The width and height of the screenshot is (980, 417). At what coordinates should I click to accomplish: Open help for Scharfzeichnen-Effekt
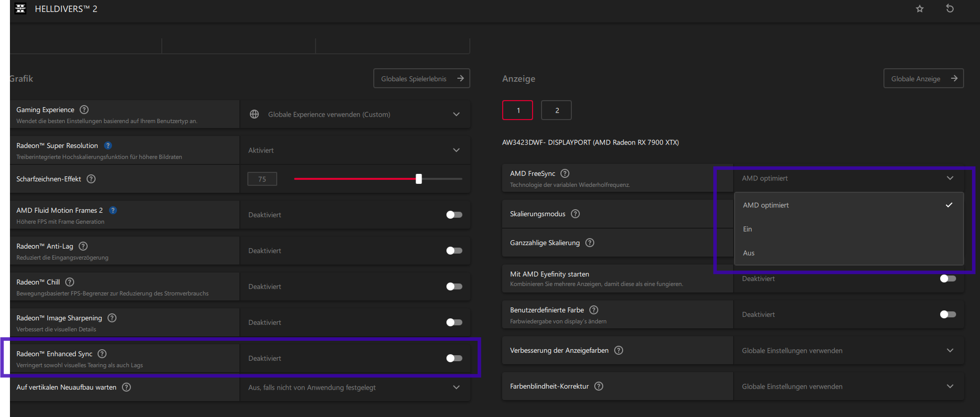(91, 179)
